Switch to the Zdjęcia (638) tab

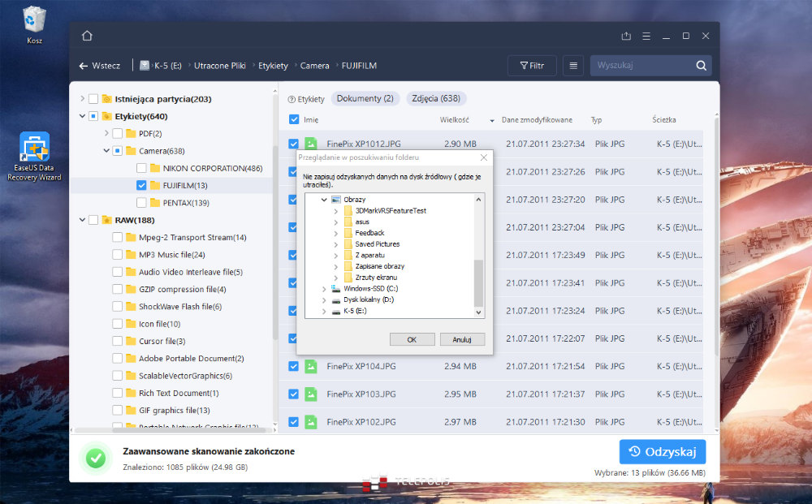436,99
